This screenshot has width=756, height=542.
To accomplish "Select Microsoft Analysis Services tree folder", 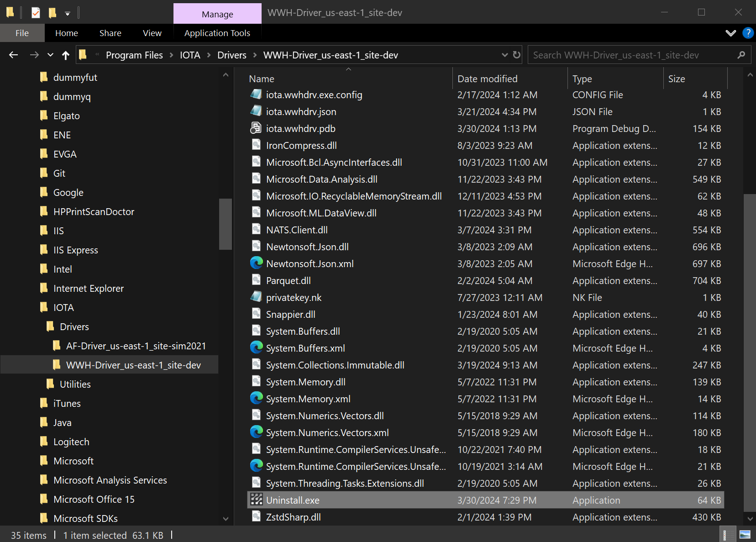I will (110, 480).
